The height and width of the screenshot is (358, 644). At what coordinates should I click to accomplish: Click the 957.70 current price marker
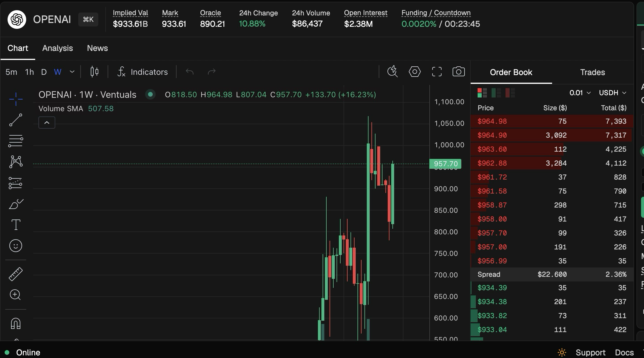pos(445,164)
